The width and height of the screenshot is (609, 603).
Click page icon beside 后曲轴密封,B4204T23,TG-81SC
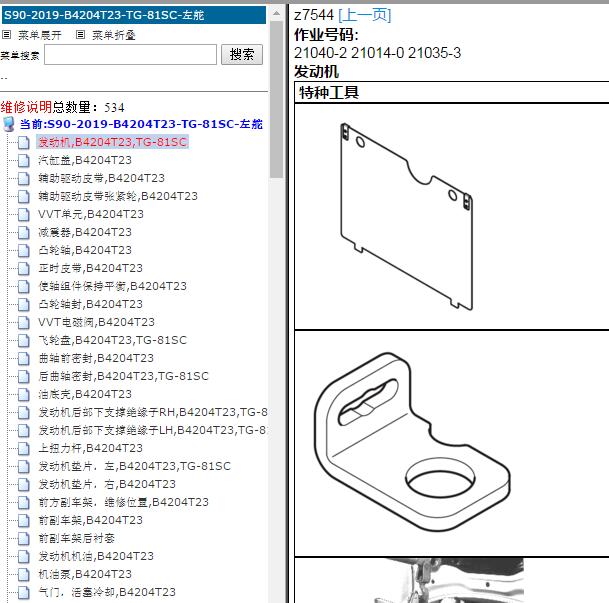tap(24, 376)
